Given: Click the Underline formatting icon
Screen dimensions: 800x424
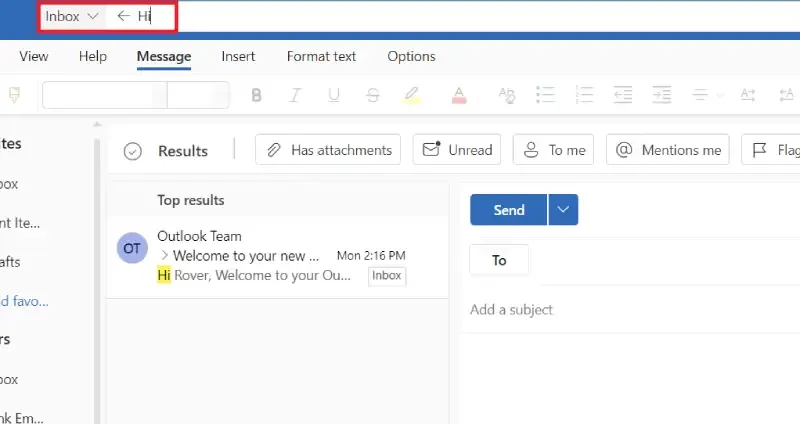Looking at the screenshot, I should [334, 95].
